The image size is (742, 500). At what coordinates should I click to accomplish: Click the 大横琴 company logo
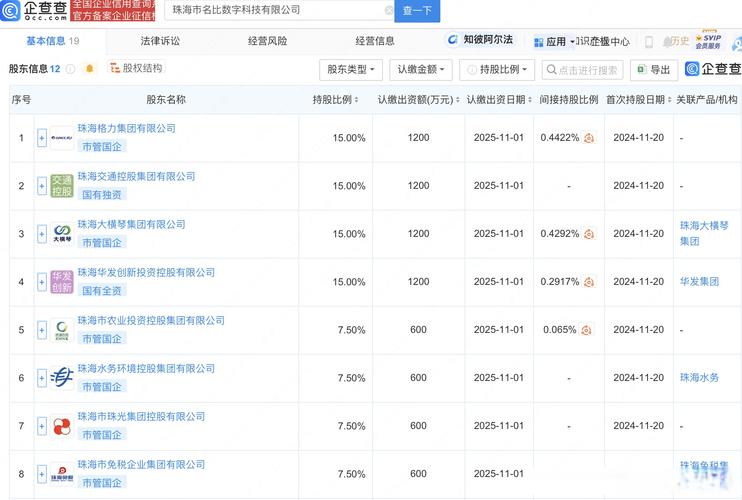click(62, 234)
